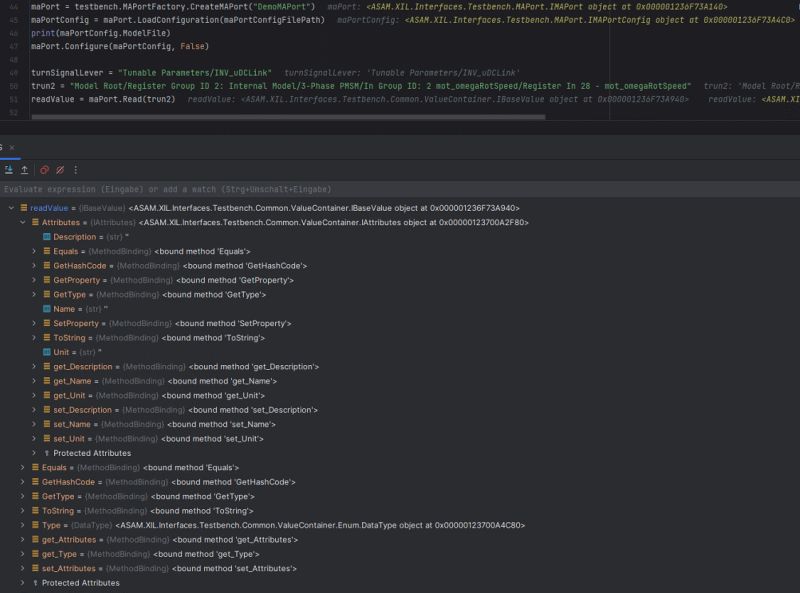The image size is (800, 593).
Task: Click the Add Watch icon in debugger toolbar
Action: (x=8, y=169)
